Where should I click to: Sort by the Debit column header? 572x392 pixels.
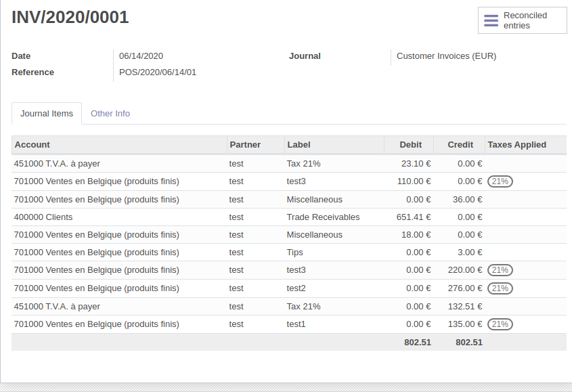[410, 144]
